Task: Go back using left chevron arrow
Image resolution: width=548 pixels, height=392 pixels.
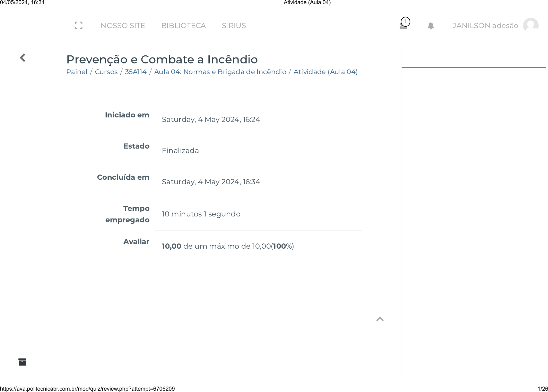Action: 23,57
